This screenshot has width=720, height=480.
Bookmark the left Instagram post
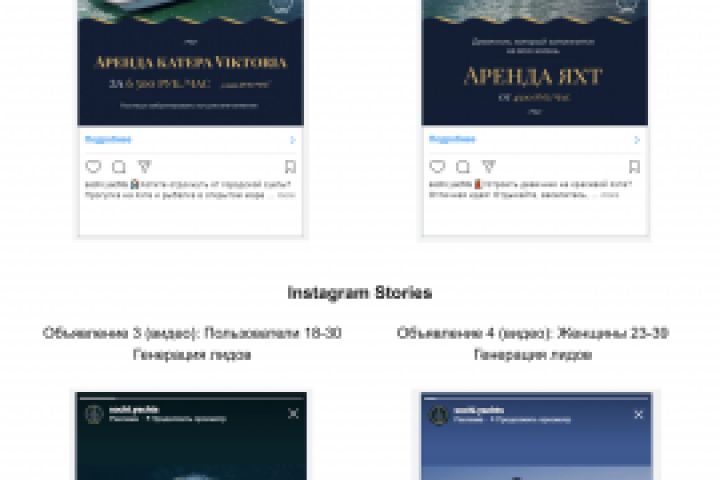coord(290,166)
